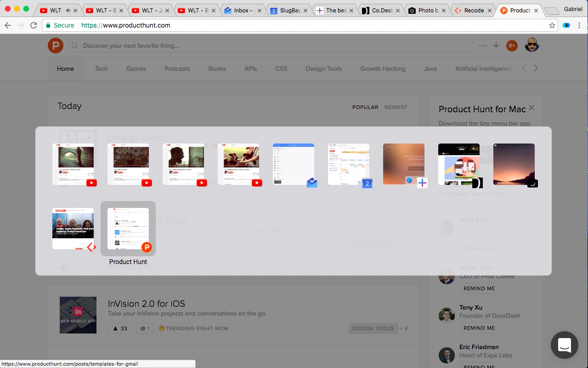Open the Artificial Intelligence category
The width and height of the screenshot is (588, 368).
(483, 69)
